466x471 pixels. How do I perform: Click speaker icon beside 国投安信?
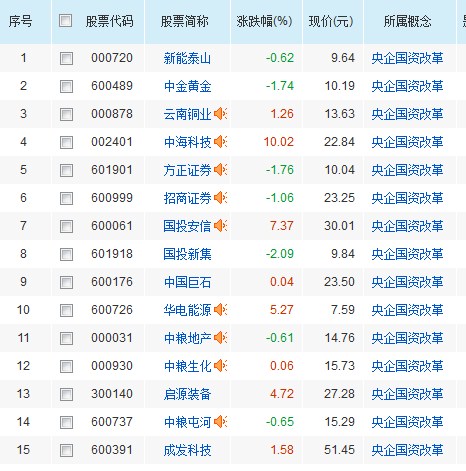pyautogui.click(x=220, y=226)
